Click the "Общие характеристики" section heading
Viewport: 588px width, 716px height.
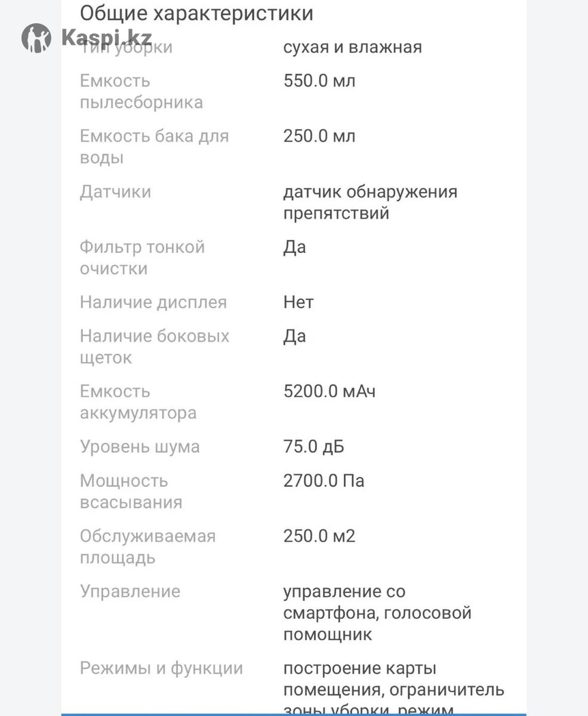click(196, 13)
